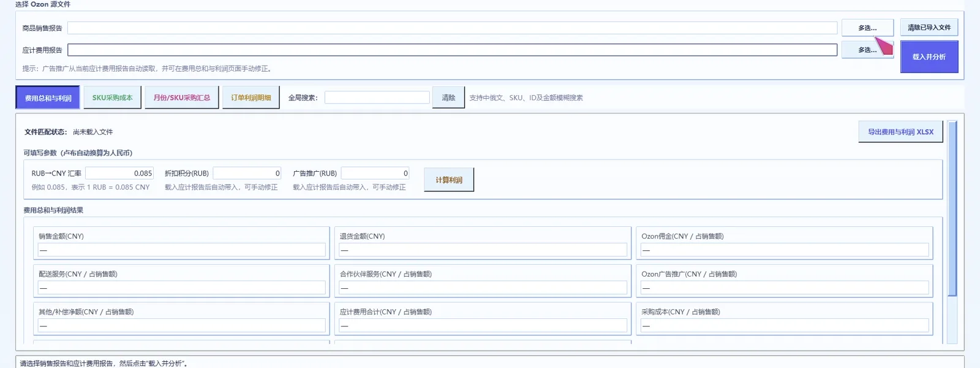Click 清除 button next to search
Screen dimensions: 980x368
[448, 98]
